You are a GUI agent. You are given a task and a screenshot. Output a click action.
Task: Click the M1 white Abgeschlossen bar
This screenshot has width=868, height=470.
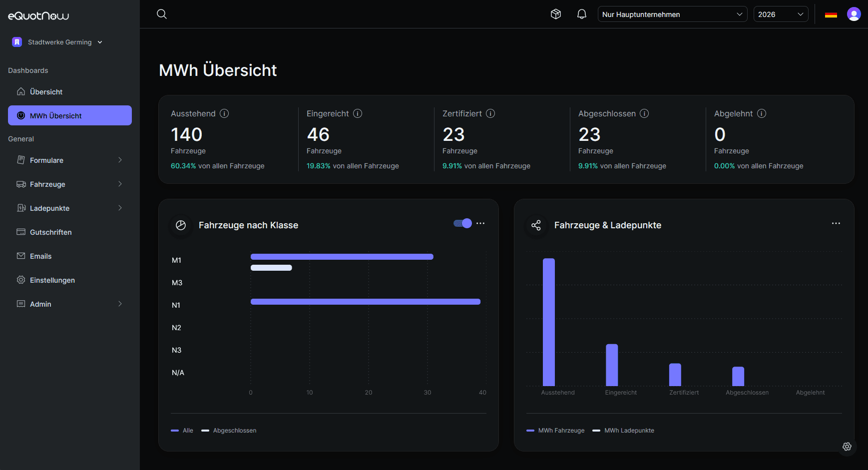pyautogui.click(x=271, y=268)
